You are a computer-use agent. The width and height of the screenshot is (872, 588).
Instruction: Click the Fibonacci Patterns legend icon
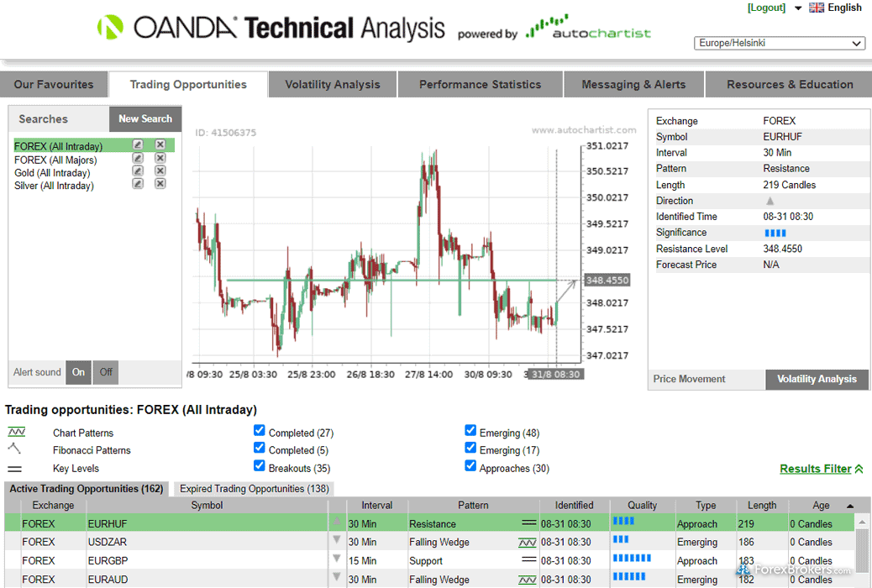14,449
